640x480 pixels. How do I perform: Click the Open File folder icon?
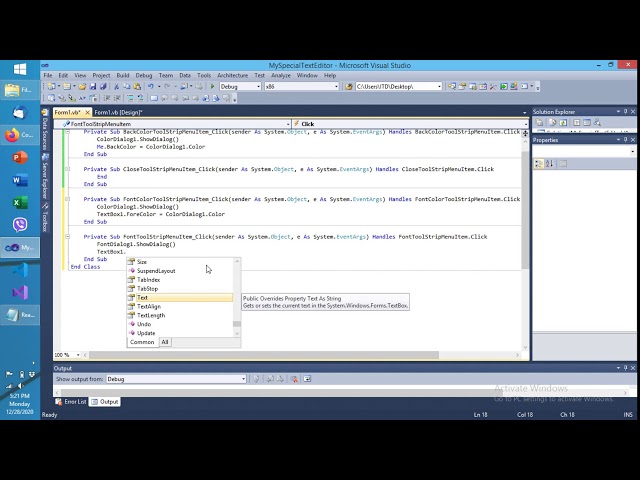82,87
